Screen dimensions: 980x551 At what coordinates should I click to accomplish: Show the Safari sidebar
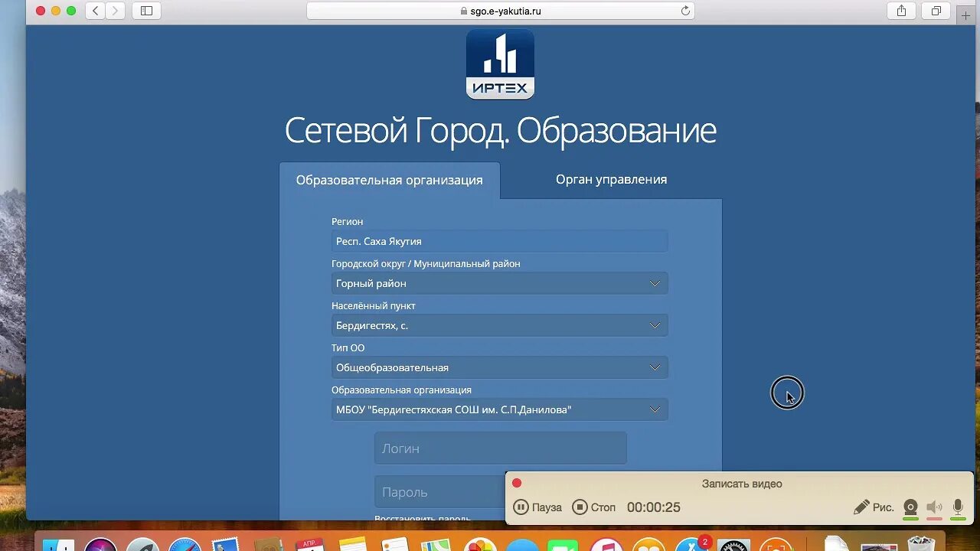pyautogui.click(x=146, y=11)
